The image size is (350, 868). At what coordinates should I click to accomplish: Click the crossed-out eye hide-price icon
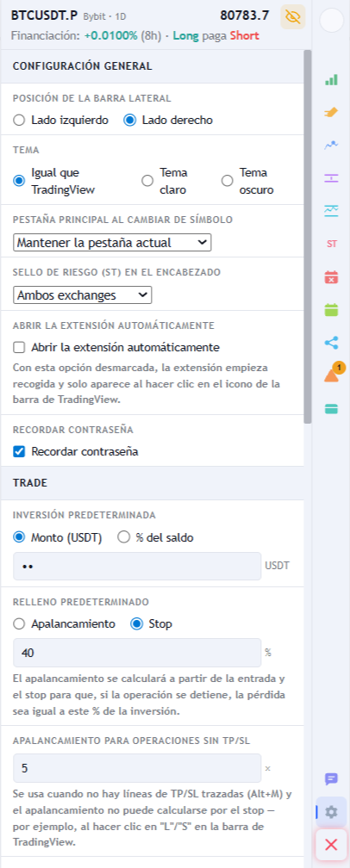point(293,16)
